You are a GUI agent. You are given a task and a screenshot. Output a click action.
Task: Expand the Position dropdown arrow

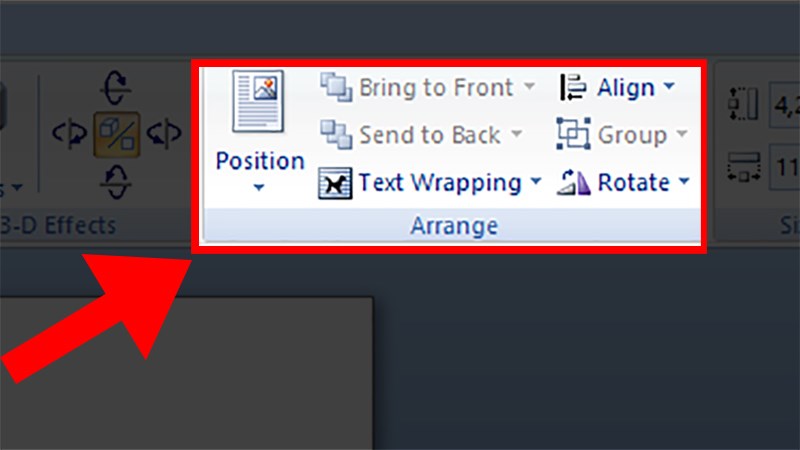click(259, 187)
